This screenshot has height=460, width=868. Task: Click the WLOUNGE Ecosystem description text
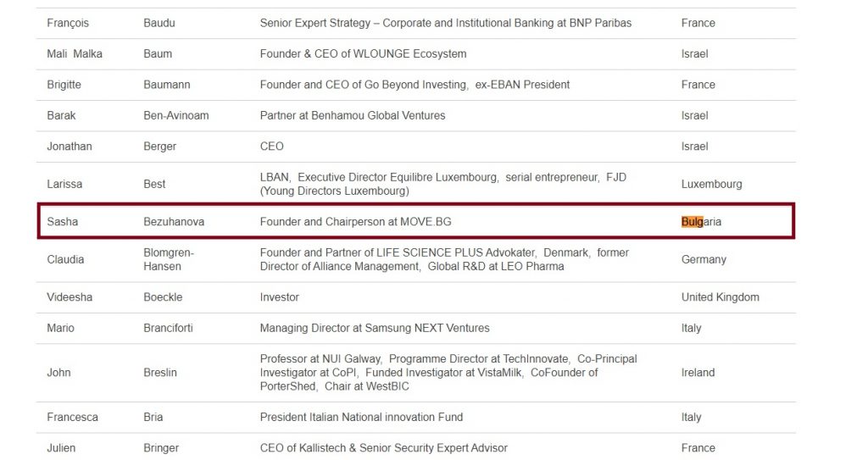tap(363, 54)
